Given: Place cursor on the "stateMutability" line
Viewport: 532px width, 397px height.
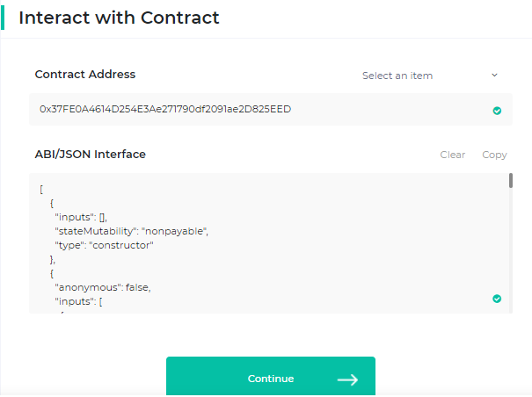Looking at the screenshot, I should point(132,231).
